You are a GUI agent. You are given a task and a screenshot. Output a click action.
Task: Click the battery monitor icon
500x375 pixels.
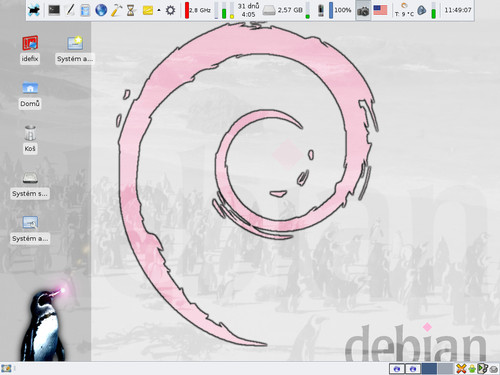[320, 10]
